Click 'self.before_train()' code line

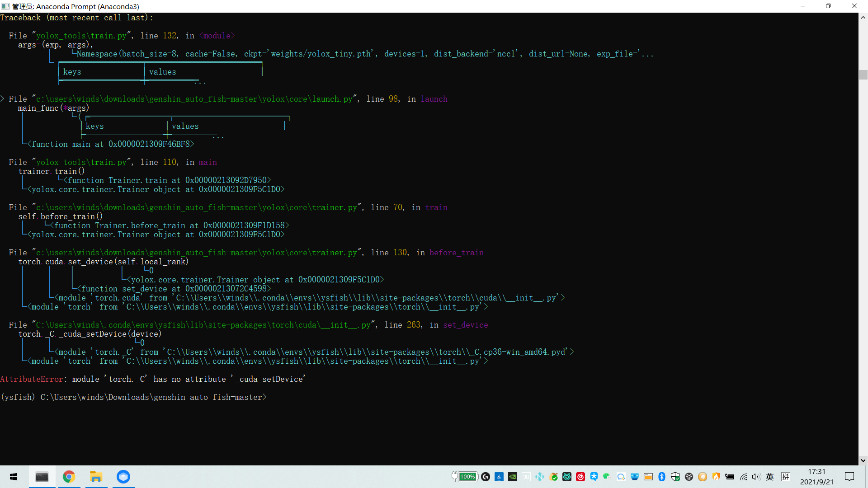coord(61,216)
